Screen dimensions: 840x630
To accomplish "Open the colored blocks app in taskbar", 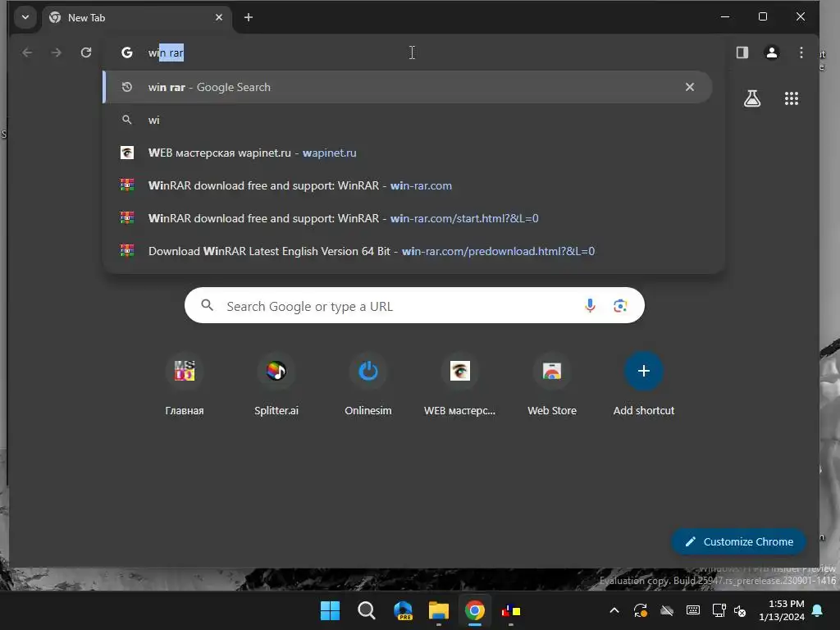I will (510, 610).
